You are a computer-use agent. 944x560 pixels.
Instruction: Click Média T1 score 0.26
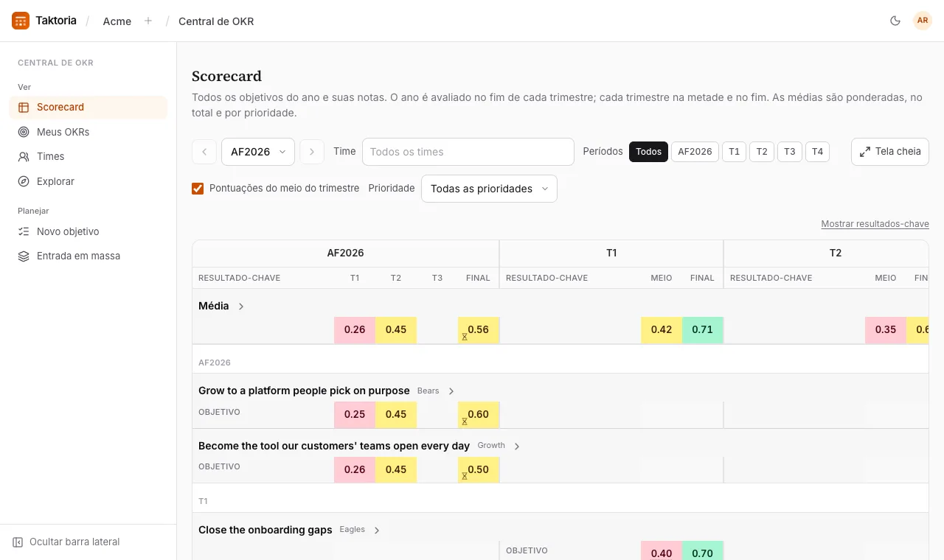(x=355, y=330)
